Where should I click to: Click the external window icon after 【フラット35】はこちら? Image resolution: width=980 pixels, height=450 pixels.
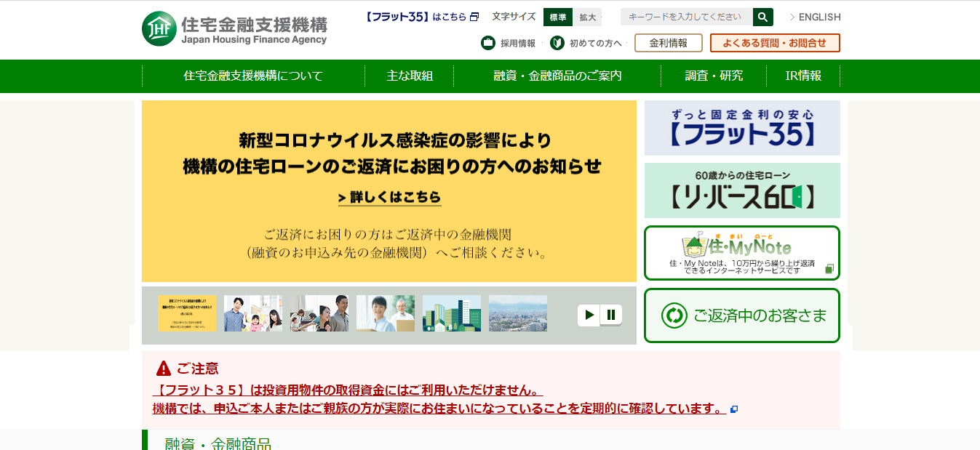point(474,16)
